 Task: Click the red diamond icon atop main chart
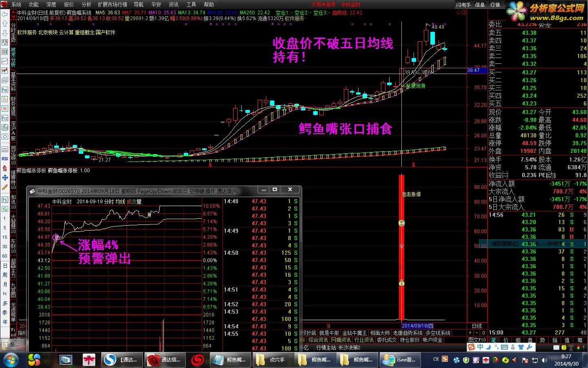[x=459, y=12]
